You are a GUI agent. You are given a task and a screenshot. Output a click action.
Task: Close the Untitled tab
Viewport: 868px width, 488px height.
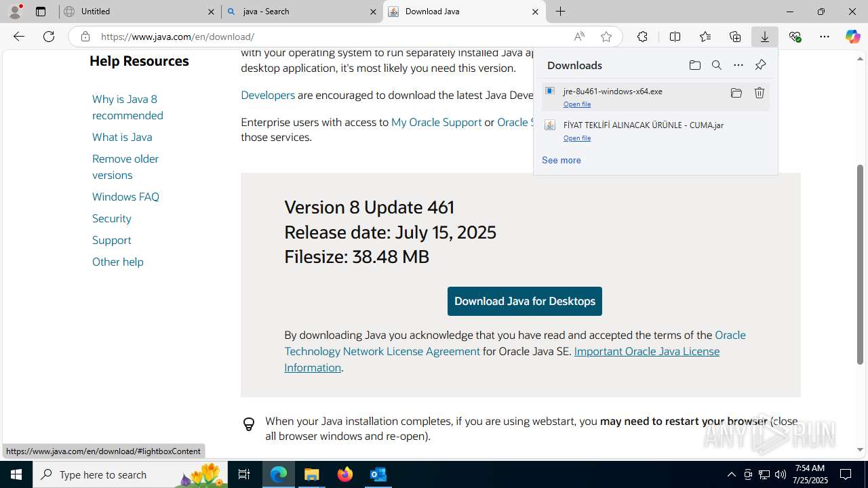pyautogui.click(x=211, y=12)
